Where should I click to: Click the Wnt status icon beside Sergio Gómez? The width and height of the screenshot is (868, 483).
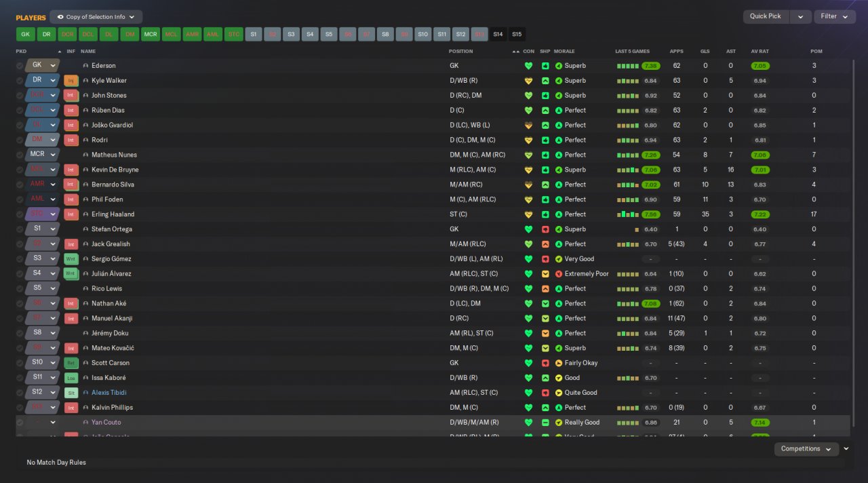click(x=71, y=258)
